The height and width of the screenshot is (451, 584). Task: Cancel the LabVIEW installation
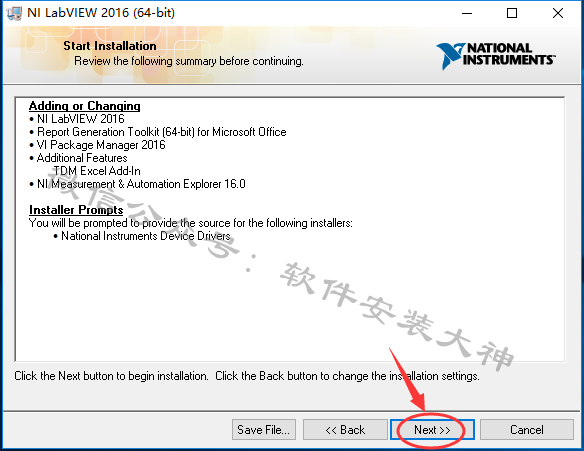[x=527, y=430]
